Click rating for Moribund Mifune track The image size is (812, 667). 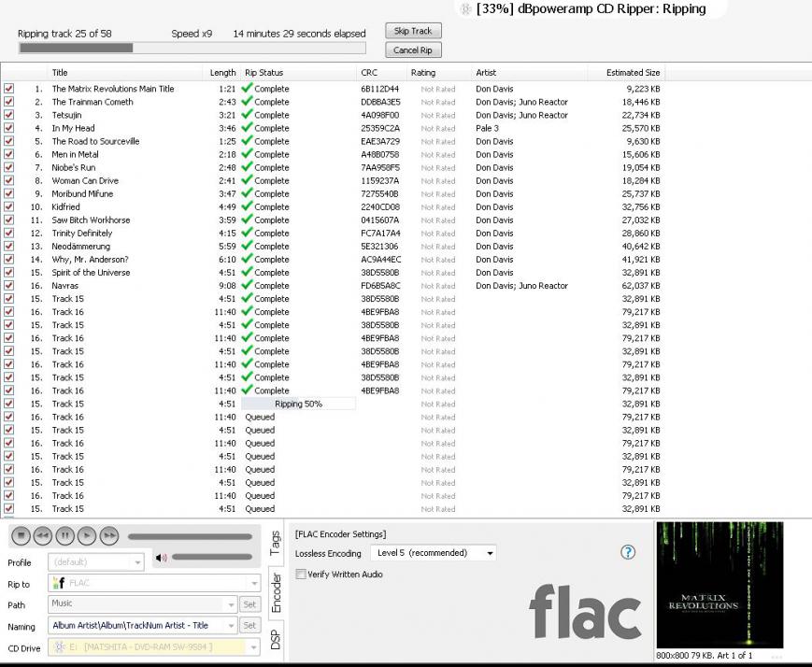click(x=438, y=193)
